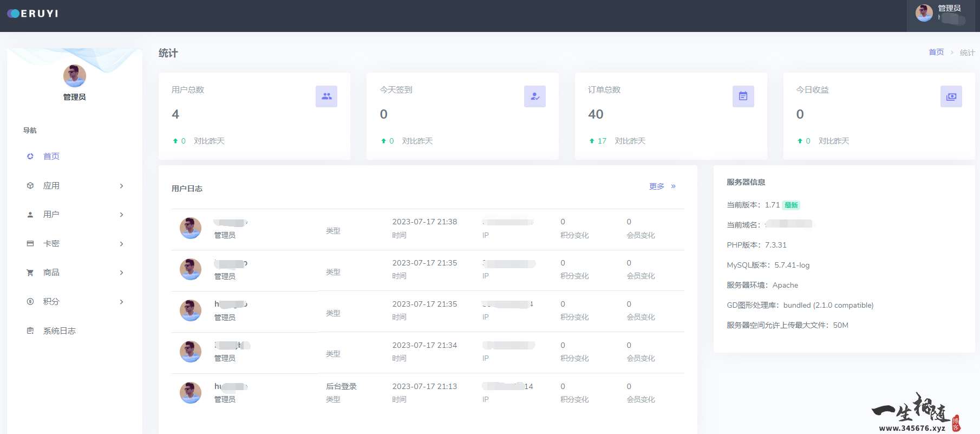Click the 今天签到 check-in icon

(535, 96)
